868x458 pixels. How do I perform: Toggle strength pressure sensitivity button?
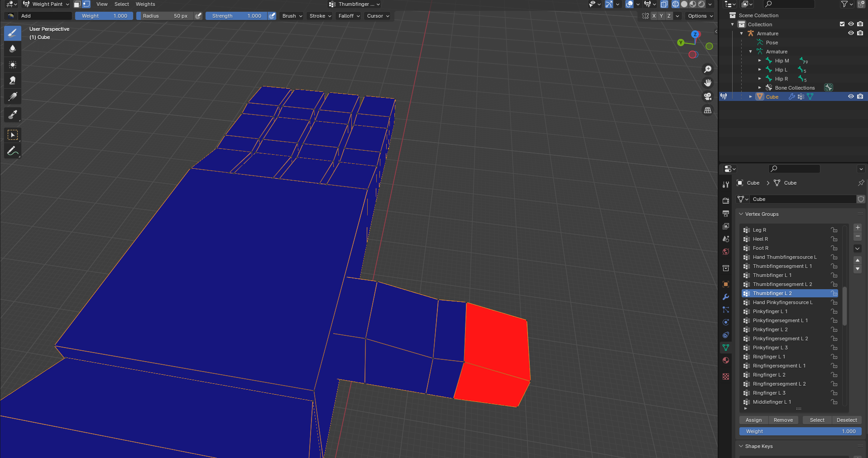tap(272, 16)
